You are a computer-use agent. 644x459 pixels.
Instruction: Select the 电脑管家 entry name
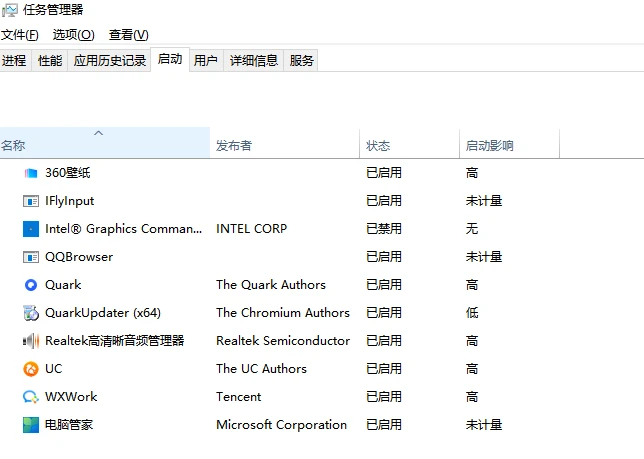point(69,425)
